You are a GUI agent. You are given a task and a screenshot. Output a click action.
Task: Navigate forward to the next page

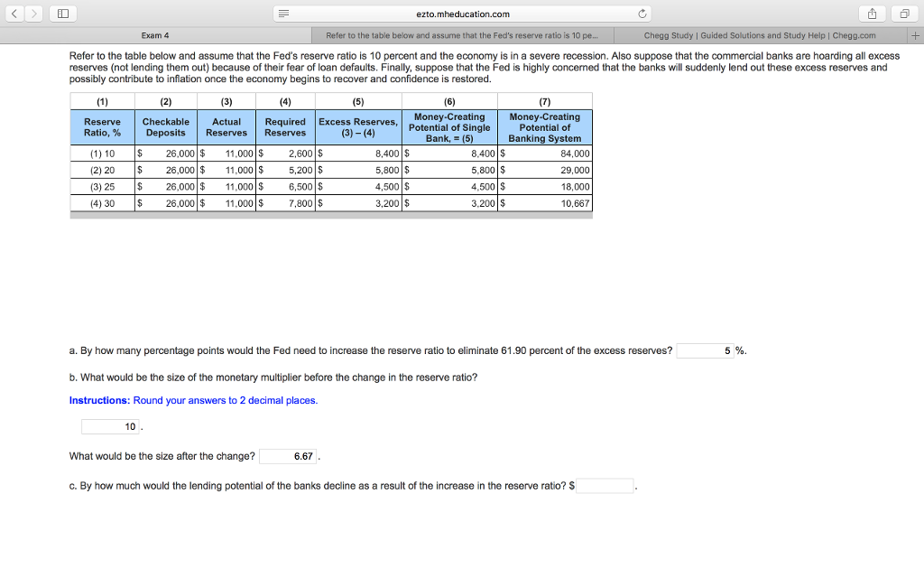coord(32,14)
